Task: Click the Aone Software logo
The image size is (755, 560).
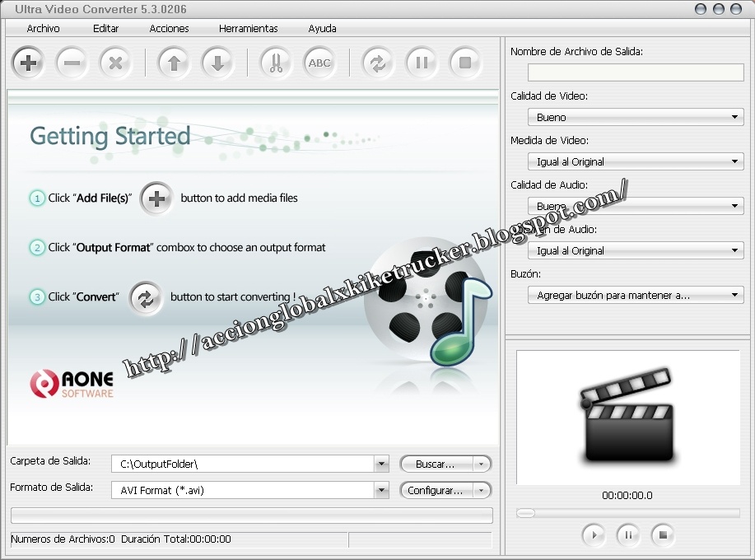Action: (72, 384)
